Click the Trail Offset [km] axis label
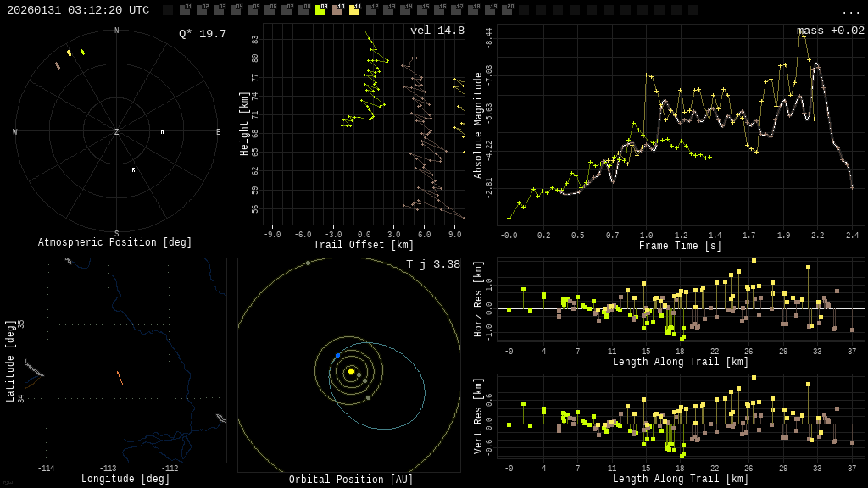 (363, 245)
